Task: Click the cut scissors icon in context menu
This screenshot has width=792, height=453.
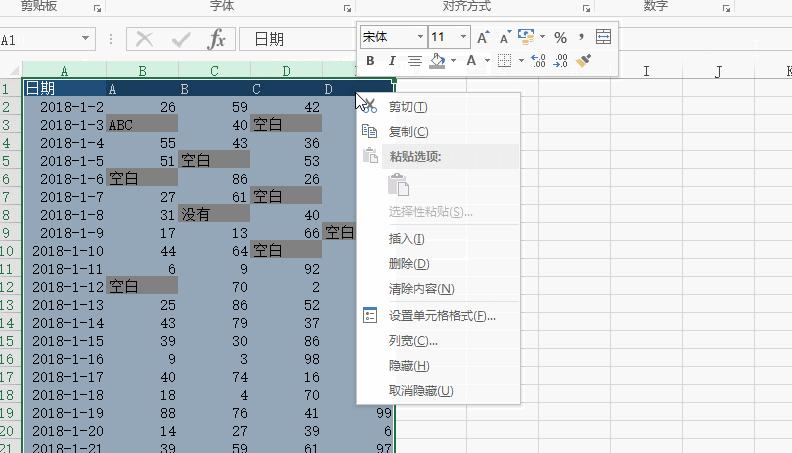Action: point(370,106)
